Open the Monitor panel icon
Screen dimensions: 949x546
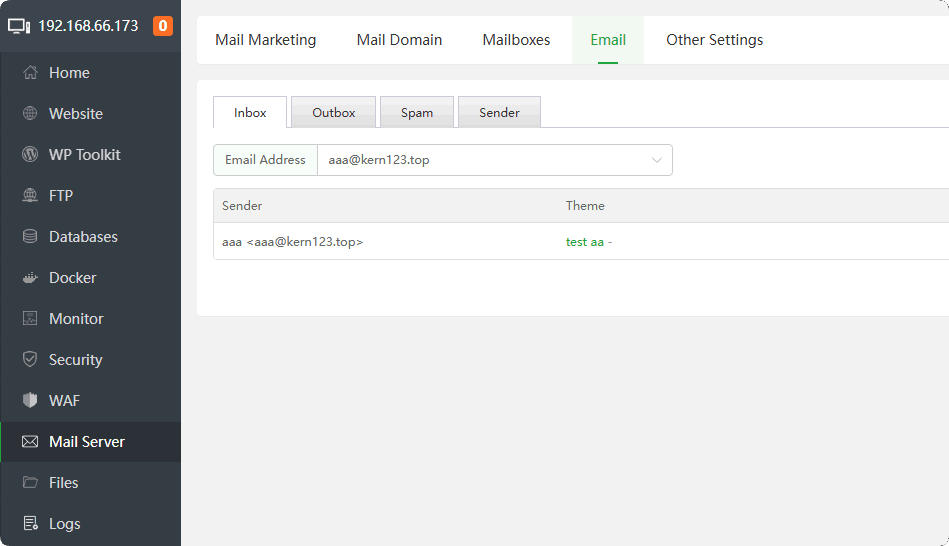pos(30,319)
